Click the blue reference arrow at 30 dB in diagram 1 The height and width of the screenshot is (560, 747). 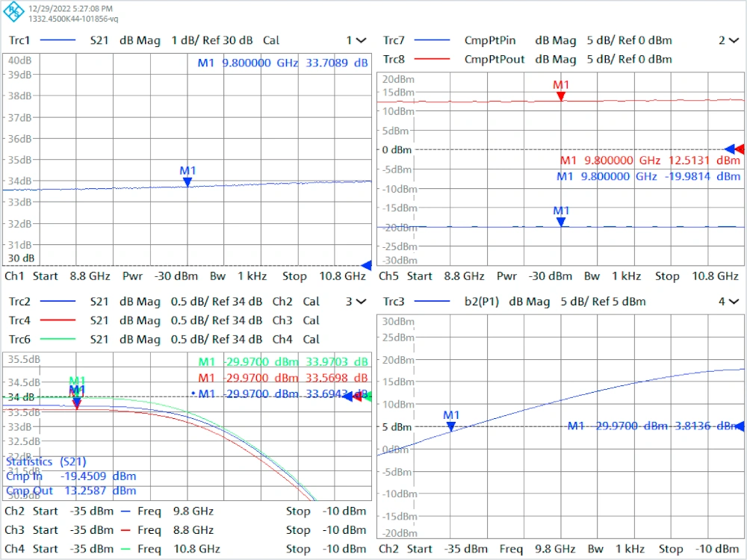366,265
